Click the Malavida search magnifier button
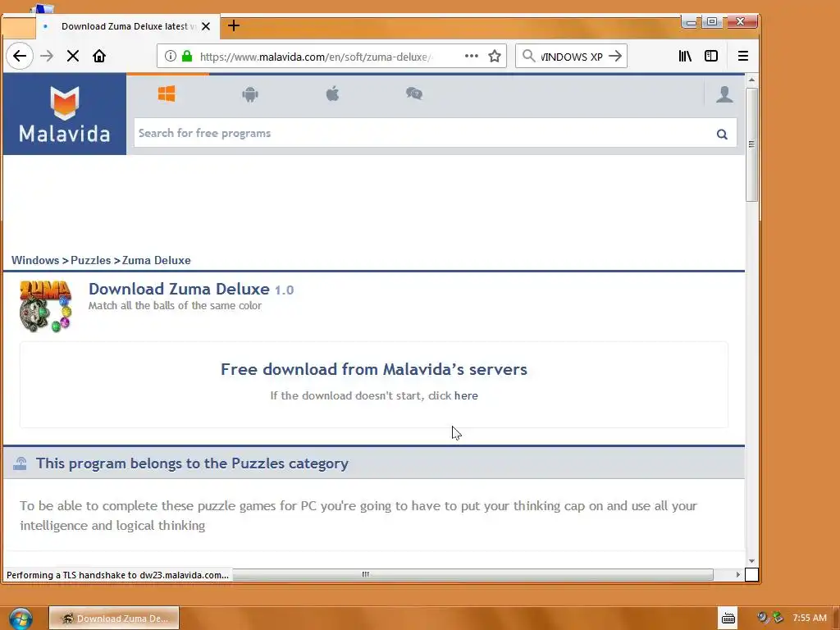This screenshot has height=630, width=840. [x=722, y=134]
